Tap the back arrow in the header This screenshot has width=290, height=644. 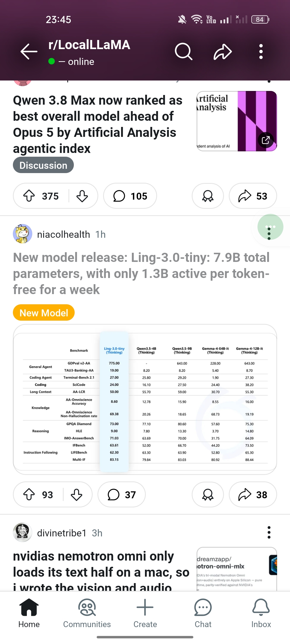(29, 51)
